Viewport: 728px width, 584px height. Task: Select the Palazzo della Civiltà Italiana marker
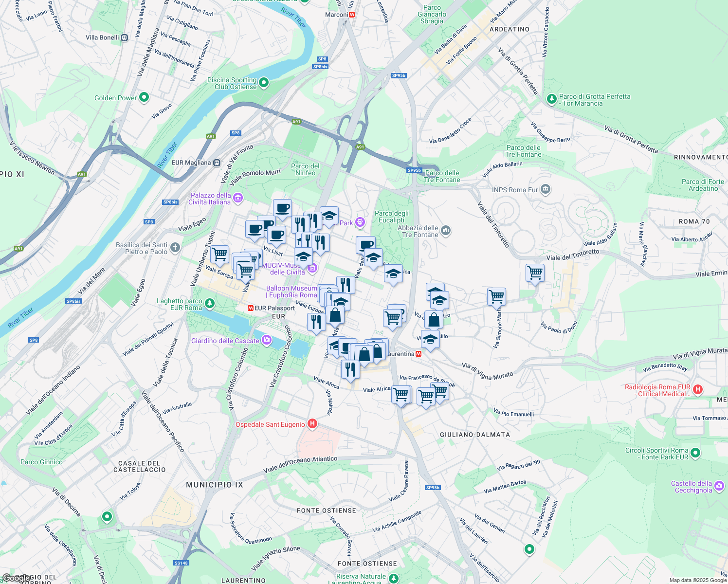click(237, 198)
